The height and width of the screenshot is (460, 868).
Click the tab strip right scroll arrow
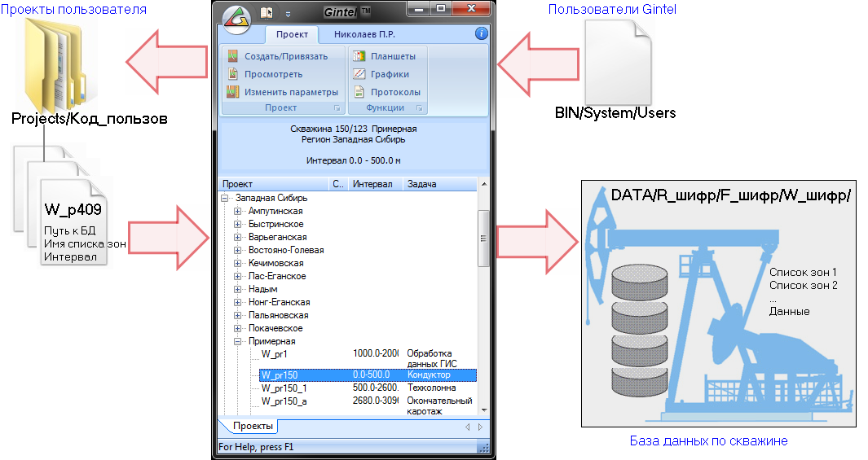click(x=480, y=427)
